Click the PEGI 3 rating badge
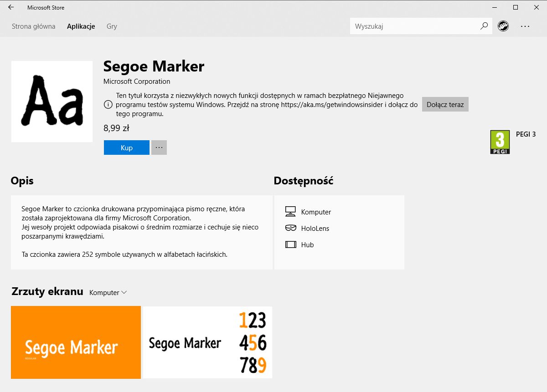The height and width of the screenshot is (392, 547). [500, 142]
